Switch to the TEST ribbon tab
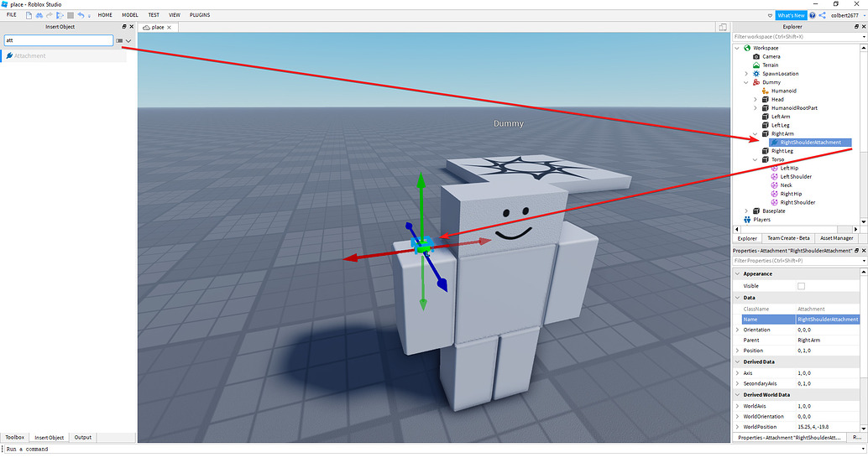The width and height of the screenshot is (868, 468). coord(154,15)
